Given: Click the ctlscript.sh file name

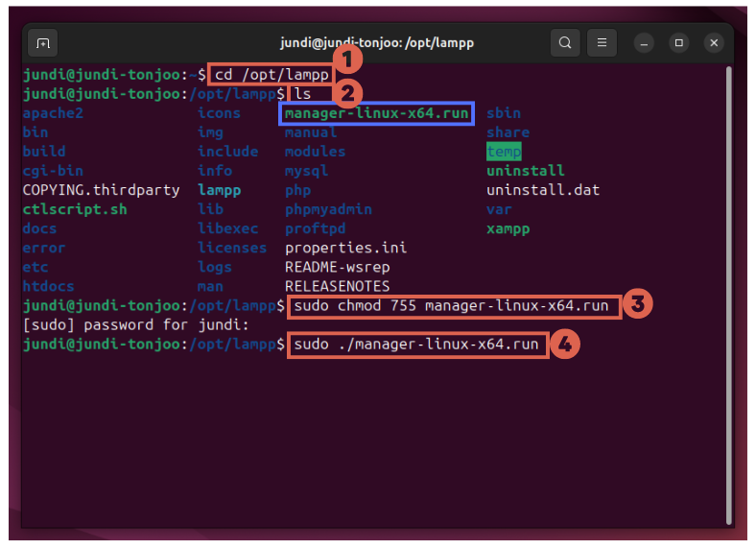Looking at the screenshot, I should 75,209.
